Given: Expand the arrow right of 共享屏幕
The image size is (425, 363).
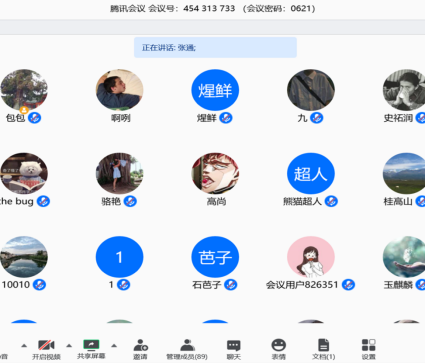Looking at the screenshot, I should [x=114, y=346].
